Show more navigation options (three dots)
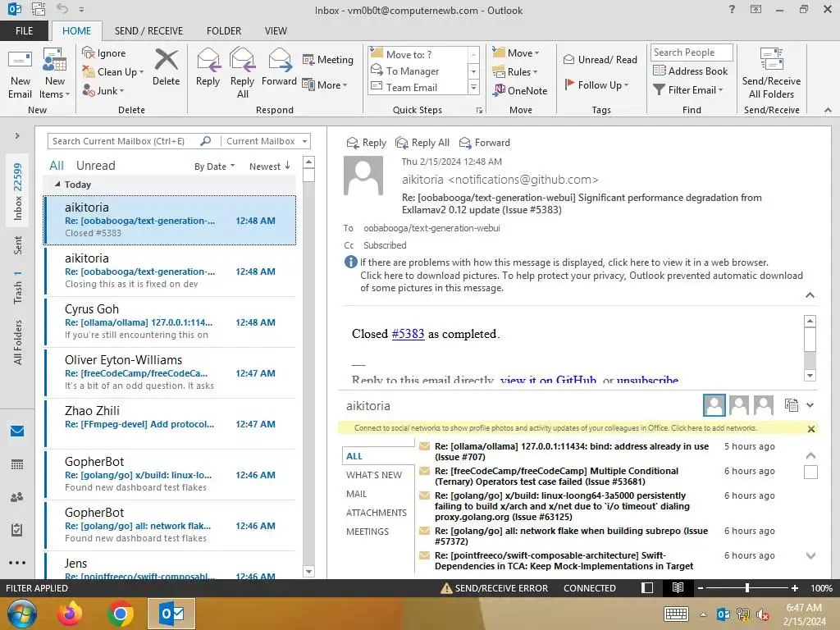Image resolution: width=840 pixels, height=630 pixels. pos(17,563)
